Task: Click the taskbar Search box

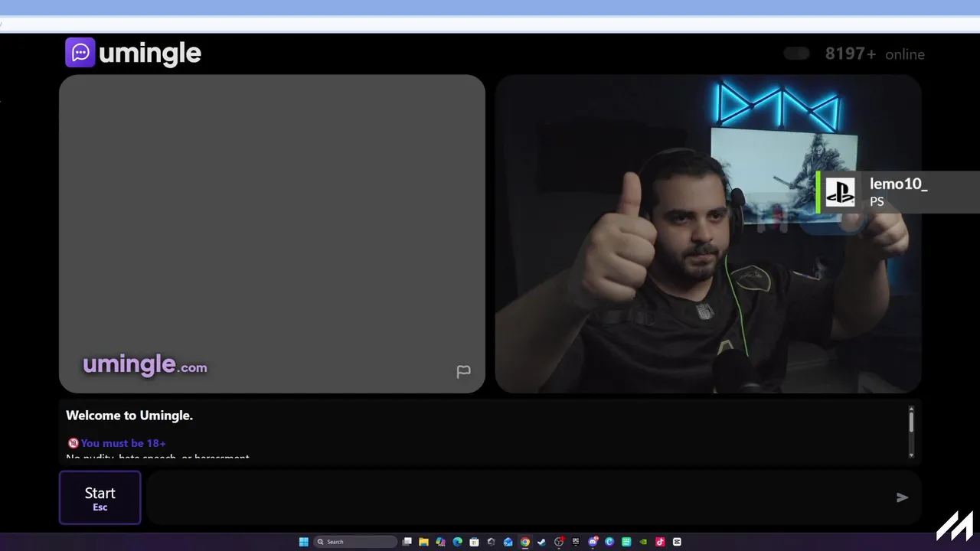Action: click(355, 542)
